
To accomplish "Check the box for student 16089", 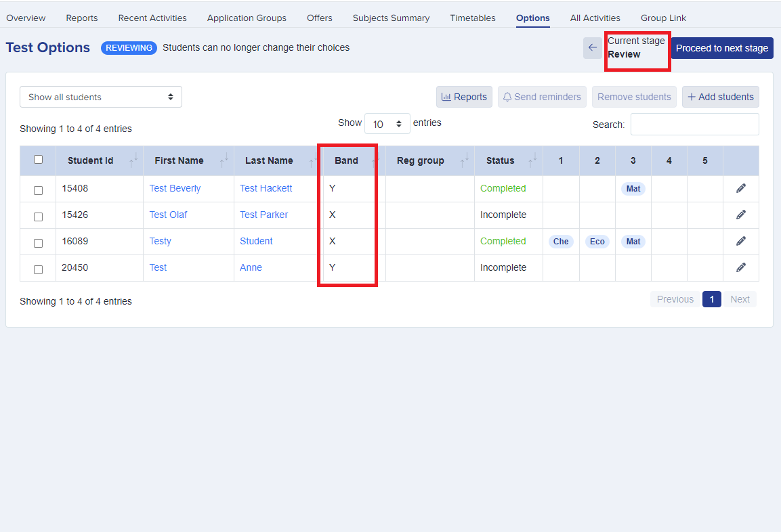I will pyautogui.click(x=38, y=243).
